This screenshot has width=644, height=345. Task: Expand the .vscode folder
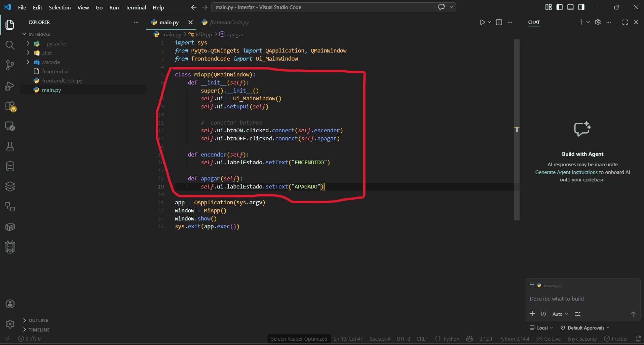pos(28,62)
